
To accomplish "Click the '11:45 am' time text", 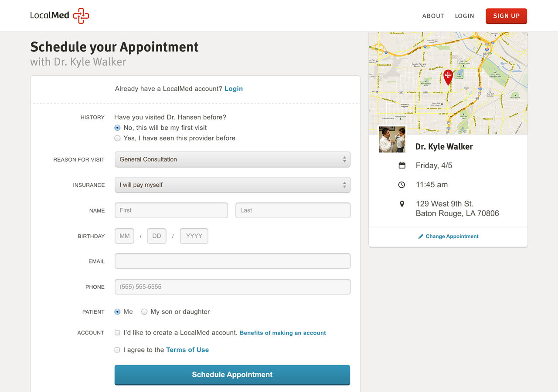I will click(432, 185).
